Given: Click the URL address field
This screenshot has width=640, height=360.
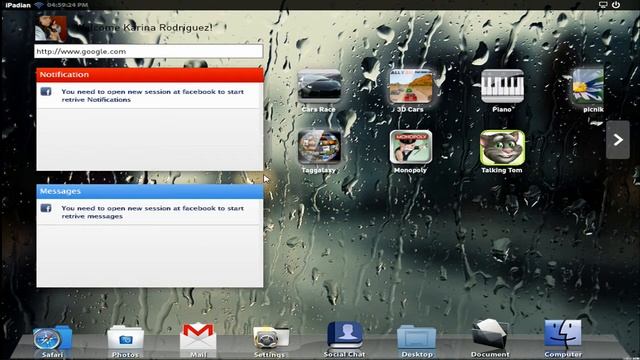Looking at the screenshot, I should 149,51.
